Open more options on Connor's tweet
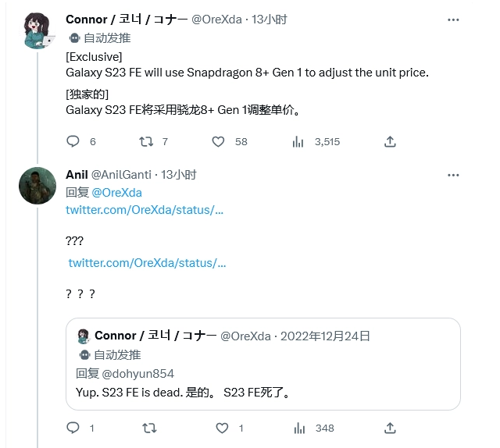Viewport: 500px width, 448px height. (x=453, y=19)
